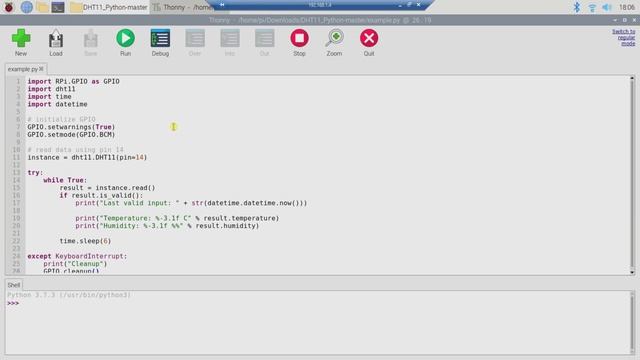Click line 'import datetime'
Image resolution: width=640 pixels, height=360 pixels.
57,104
